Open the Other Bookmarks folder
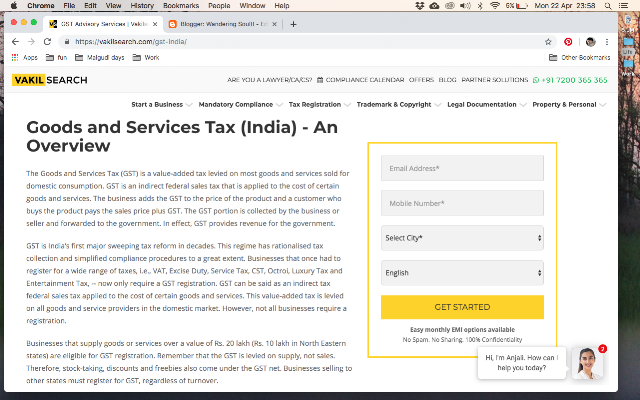The height and width of the screenshot is (400, 640). (580, 58)
